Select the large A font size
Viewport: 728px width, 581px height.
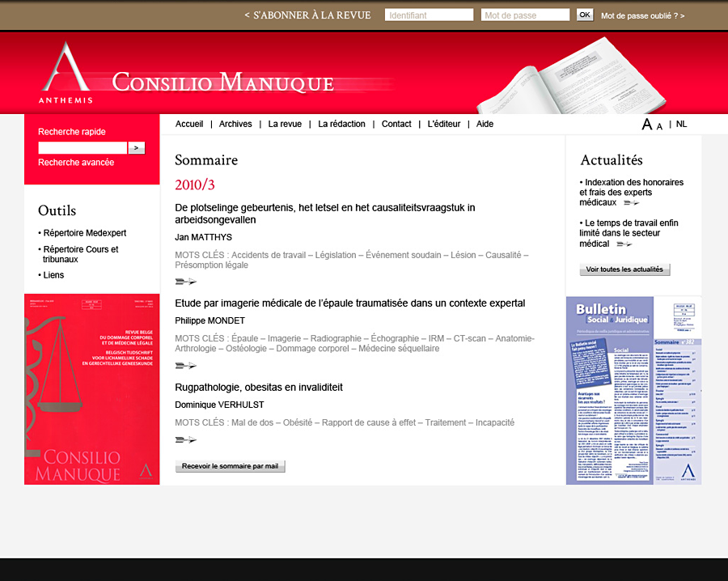[x=647, y=124]
